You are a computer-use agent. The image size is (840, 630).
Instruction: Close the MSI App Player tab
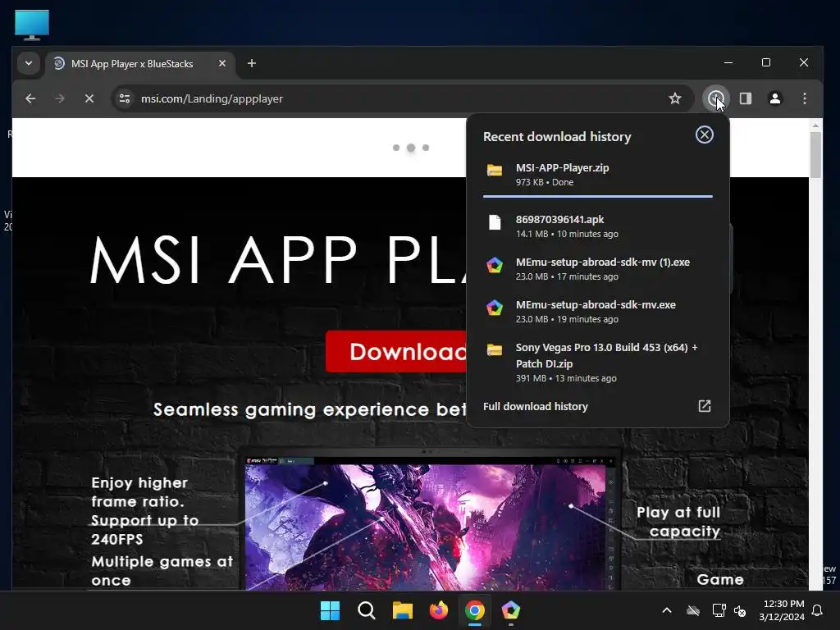[x=221, y=63]
